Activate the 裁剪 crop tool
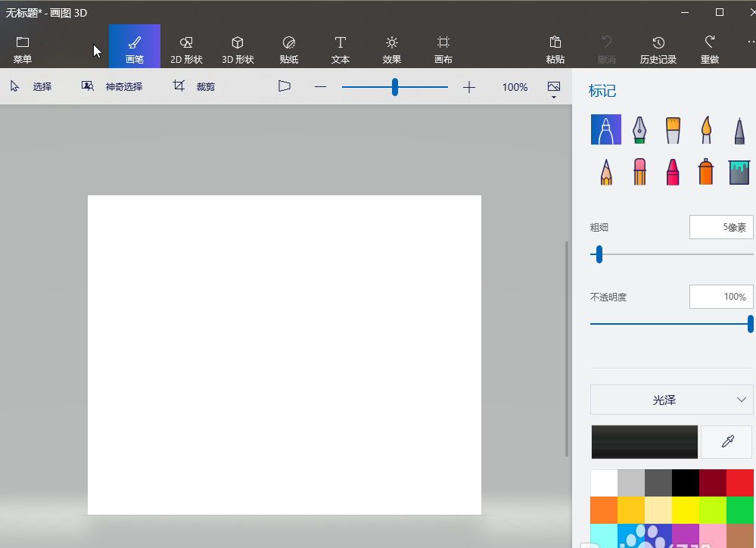The height and width of the screenshot is (548, 756). [x=194, y=86]
